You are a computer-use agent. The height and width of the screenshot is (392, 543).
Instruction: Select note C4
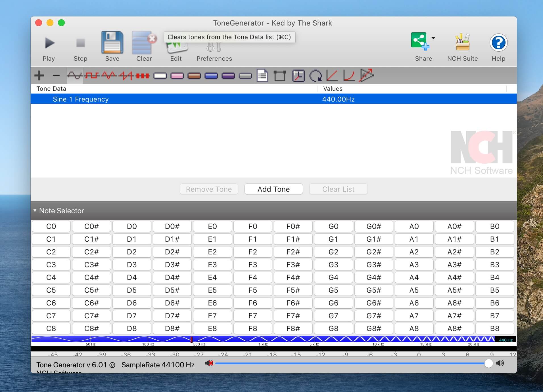(51, 277)
